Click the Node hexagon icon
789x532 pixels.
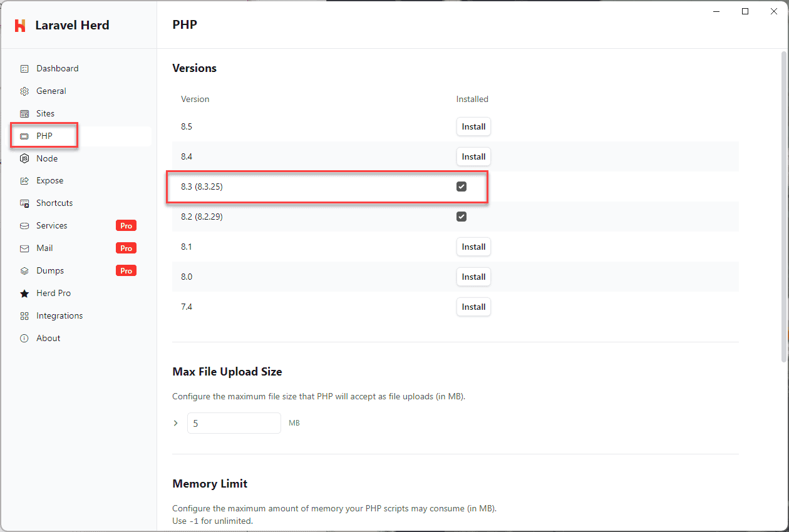[x=24, y=159]
